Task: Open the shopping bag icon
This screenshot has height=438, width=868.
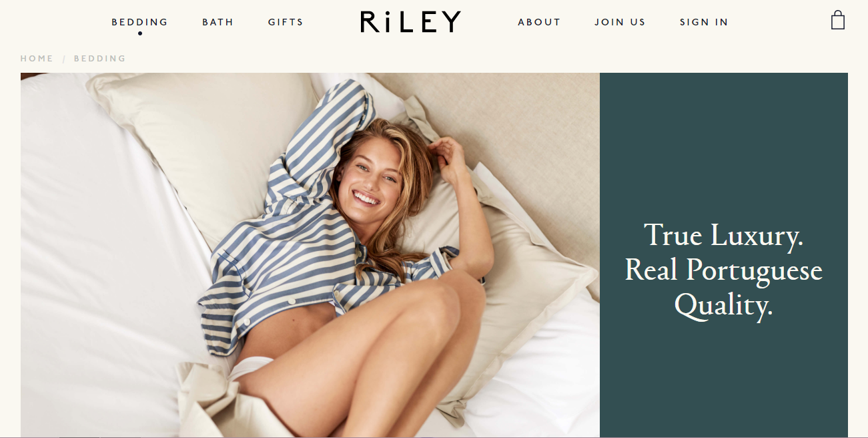Action: tap(838, 20)
